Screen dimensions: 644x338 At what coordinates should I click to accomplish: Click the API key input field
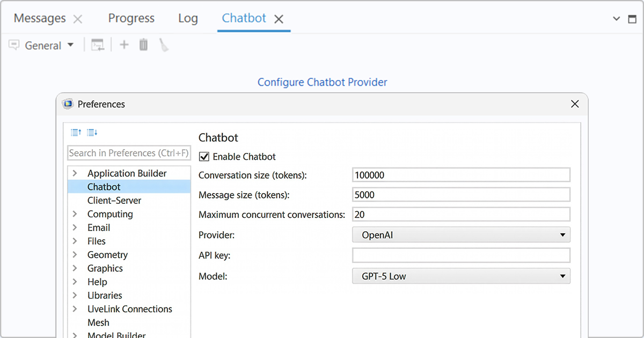[x=461, y=255]
